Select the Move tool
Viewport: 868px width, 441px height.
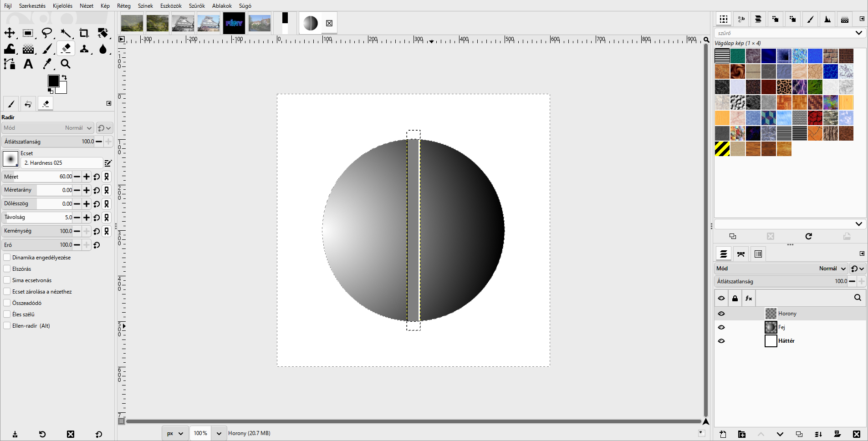coord(10,33)
